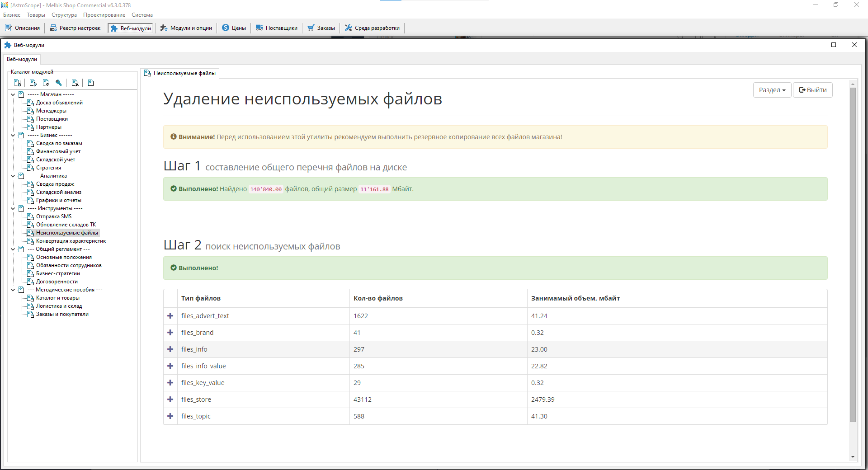Maximize the Веб-модули inner window
Screen dimensions: 868x470
point(834,45)
